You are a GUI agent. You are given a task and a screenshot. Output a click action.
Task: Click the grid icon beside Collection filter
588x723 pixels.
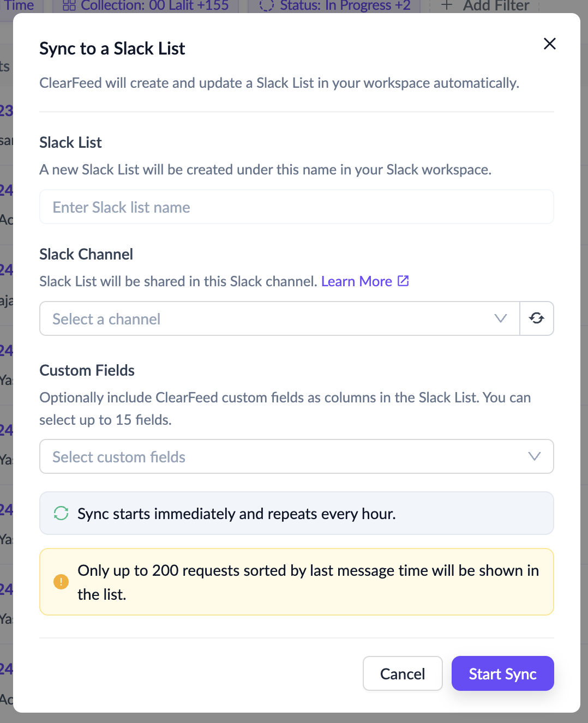[x=69, y=5]
